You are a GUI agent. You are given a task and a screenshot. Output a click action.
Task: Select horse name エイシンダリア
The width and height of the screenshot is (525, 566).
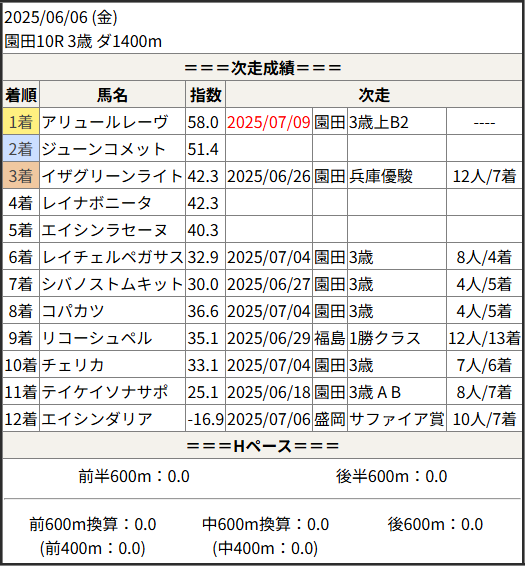click(x=97, y=419)
